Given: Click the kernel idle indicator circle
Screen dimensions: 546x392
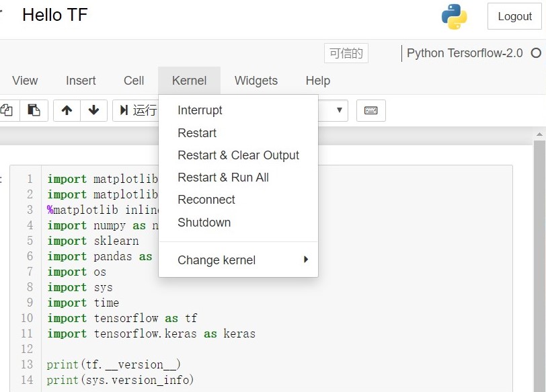Looking at the screenshot, I should [536, 53].
